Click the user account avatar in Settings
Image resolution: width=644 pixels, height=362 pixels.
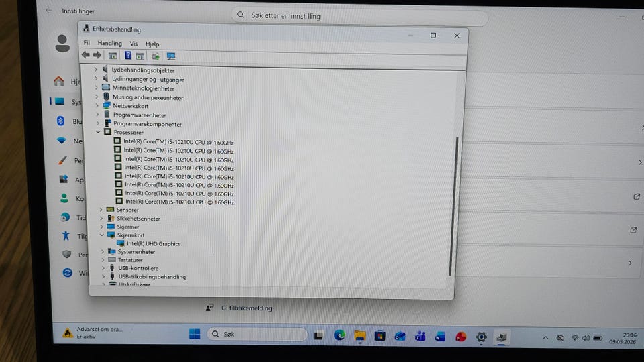pyautogui.click(x=62, y=43)
